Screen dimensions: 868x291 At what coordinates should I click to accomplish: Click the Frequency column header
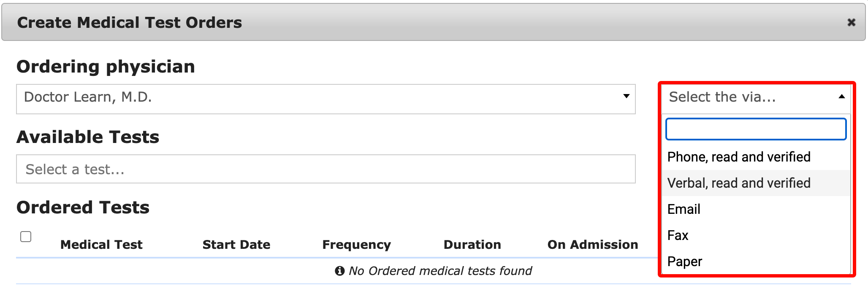click(356, 245)
